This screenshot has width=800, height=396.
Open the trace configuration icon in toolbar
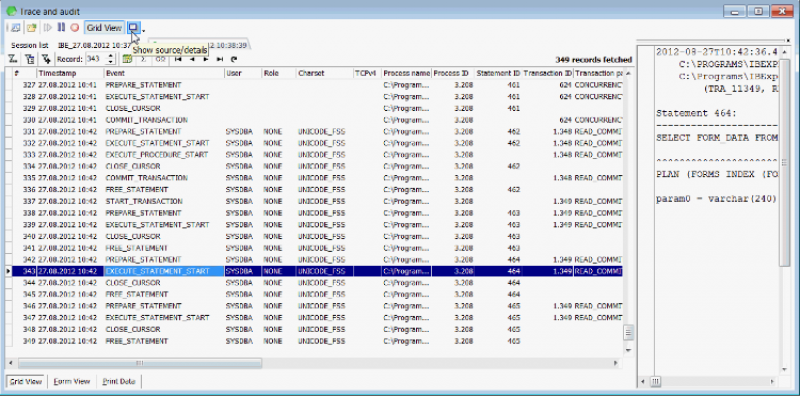point(15,28)
